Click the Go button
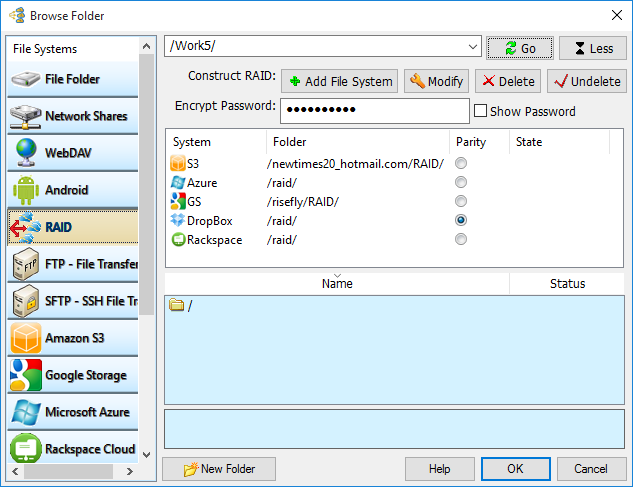Image resolution: width=633 pixels, height=487 pixels. tap(520, 48)
